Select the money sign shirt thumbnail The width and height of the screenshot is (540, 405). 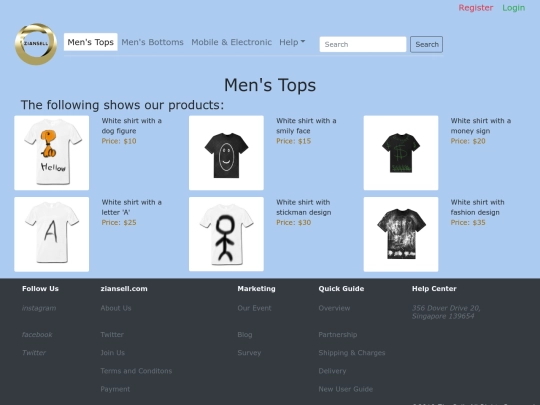[401, 153]
